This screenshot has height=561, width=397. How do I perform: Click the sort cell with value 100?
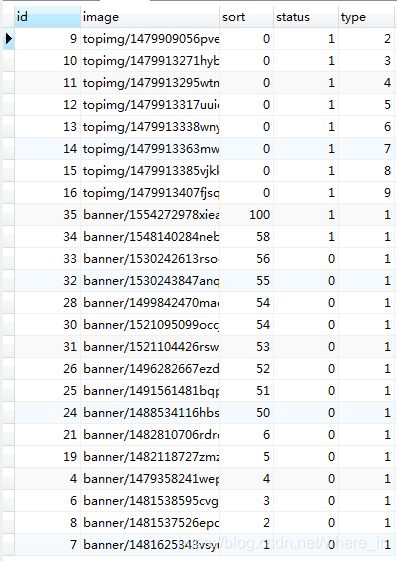click(x=246, y=215)
